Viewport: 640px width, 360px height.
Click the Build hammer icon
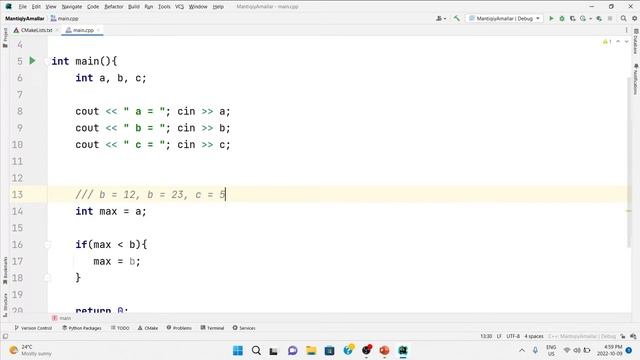coord(457,18)
